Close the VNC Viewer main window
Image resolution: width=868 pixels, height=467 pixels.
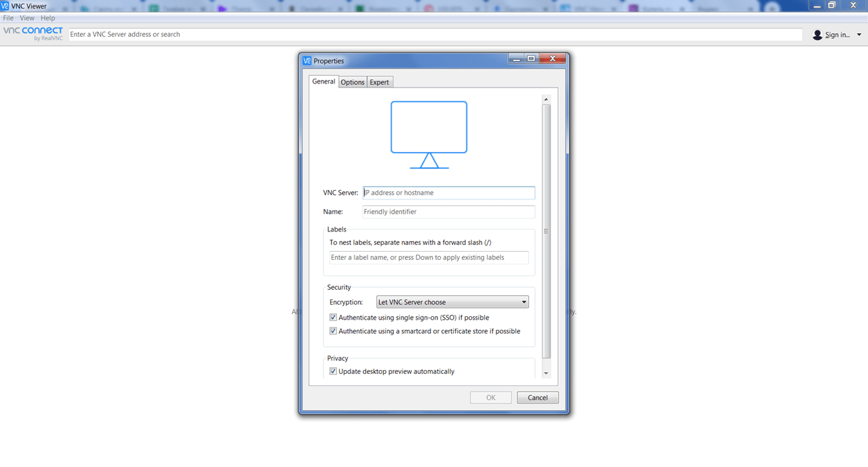click(854, 5)
